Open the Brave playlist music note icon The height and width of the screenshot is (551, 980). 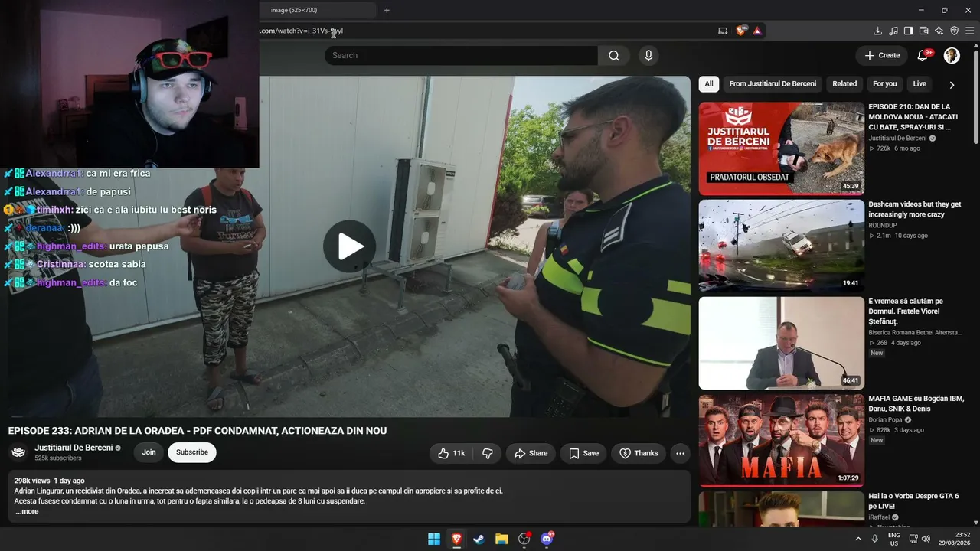click(x=893, y=31)
